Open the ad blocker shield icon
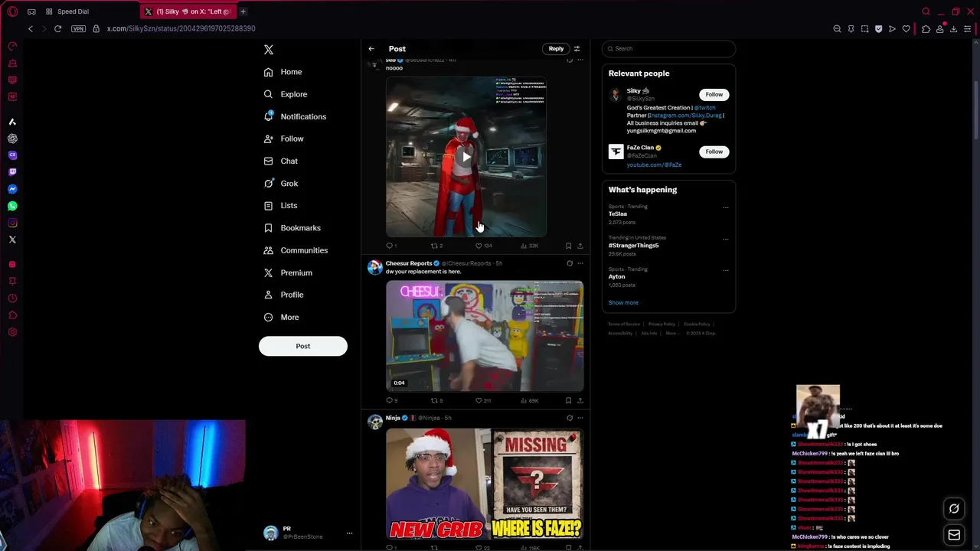Screen dimensions: 980x551 click(878, 29)
